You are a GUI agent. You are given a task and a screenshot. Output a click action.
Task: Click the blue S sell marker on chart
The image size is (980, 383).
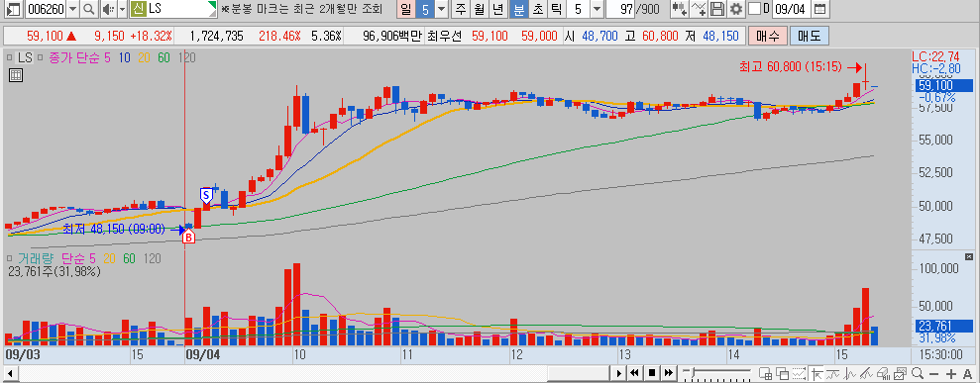(206, 195)
